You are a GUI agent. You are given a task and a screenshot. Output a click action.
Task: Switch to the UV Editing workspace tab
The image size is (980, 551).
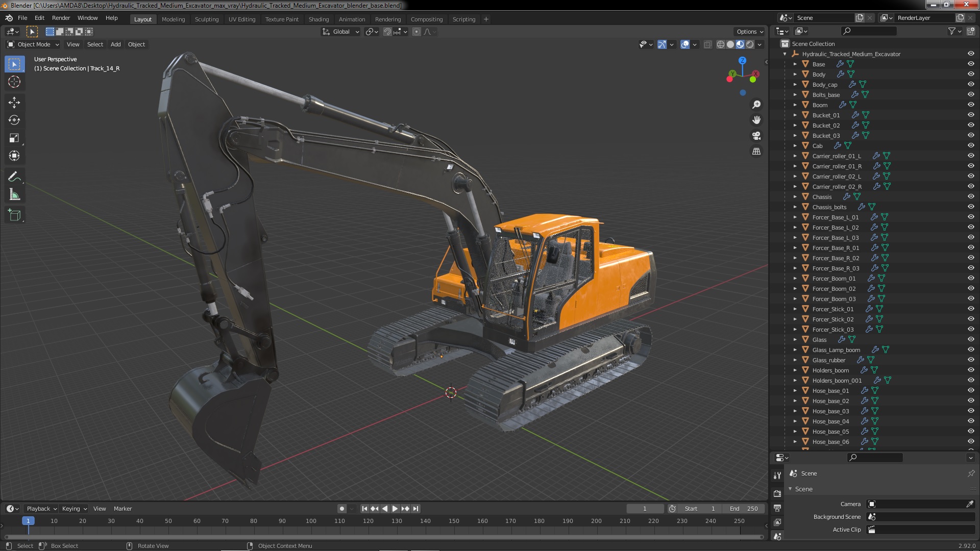coord(242,19)
